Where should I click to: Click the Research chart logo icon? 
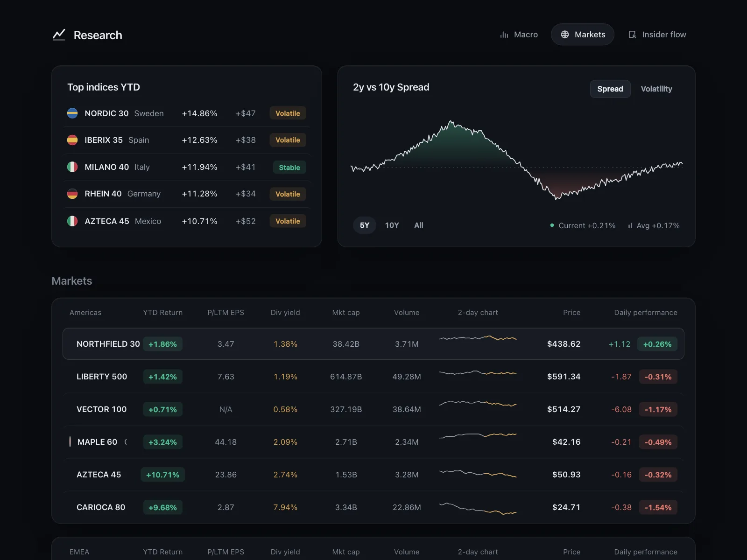(59, 35)
